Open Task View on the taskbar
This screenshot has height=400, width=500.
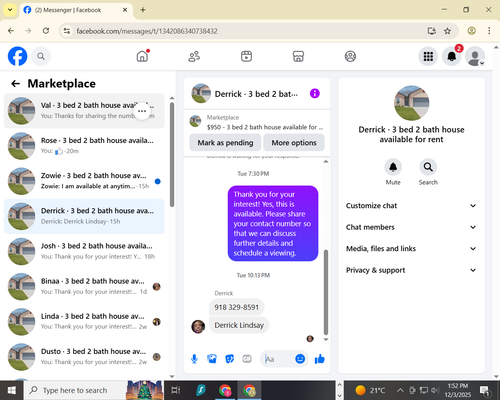pyautogui.click(x=176, y=390)
